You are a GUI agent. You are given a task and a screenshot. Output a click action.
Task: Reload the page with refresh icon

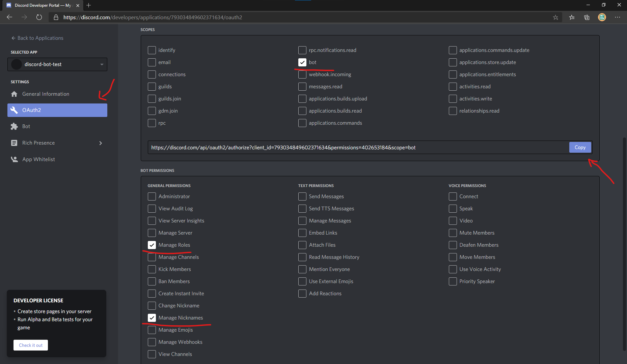click(x=39, y=17)
